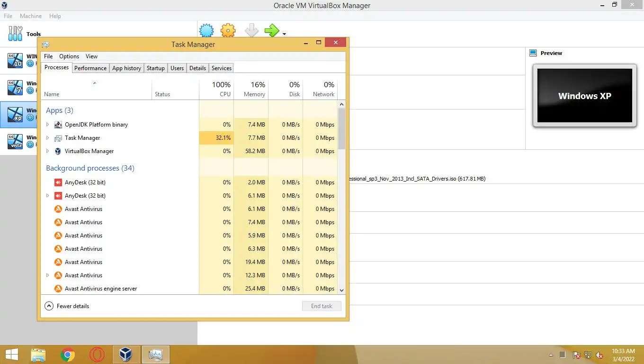Viewport: 644px width, 364px height.
Task: Expand the OpenJDK Platform binary process
Action: tap(47, 125)
